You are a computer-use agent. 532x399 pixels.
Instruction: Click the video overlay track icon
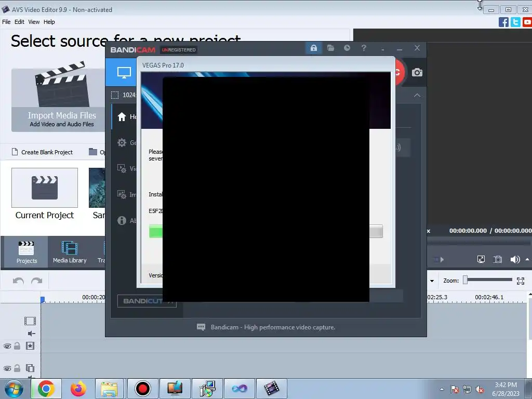[30, 368]
